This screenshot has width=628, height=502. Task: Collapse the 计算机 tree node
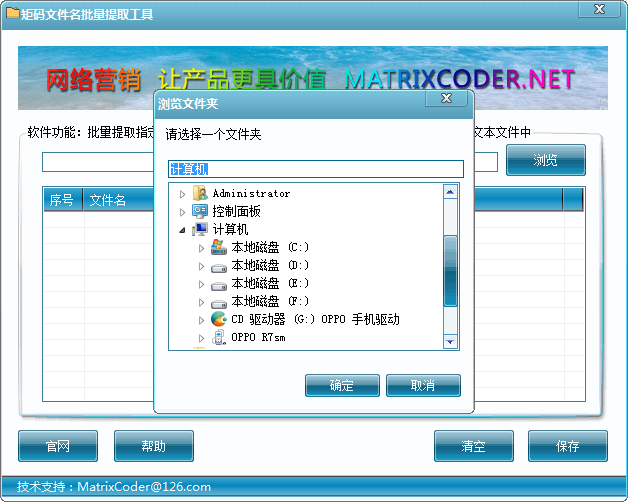(182, 229)
